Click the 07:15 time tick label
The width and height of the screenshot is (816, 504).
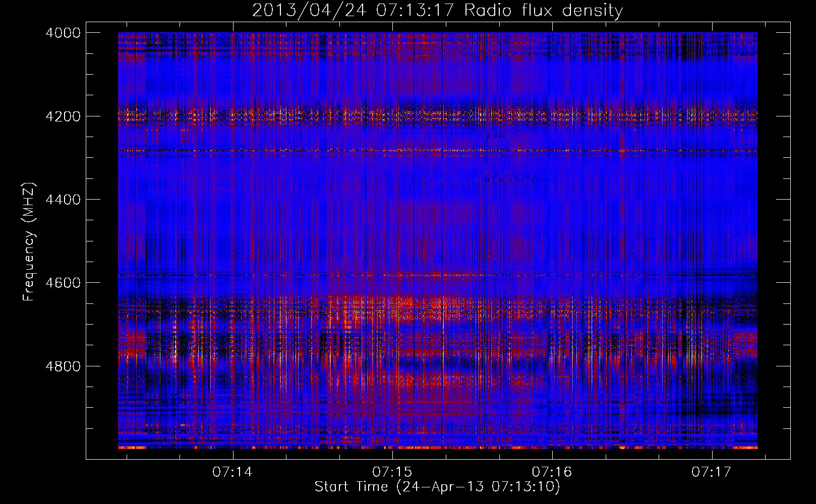pyautogui.click(x=392, y=472)
